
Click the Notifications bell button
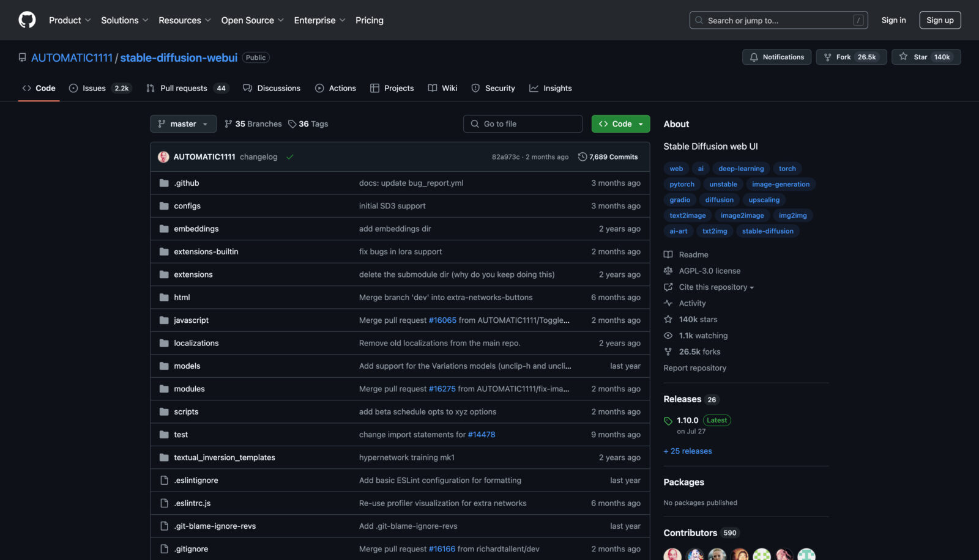[x=777, y=57]
